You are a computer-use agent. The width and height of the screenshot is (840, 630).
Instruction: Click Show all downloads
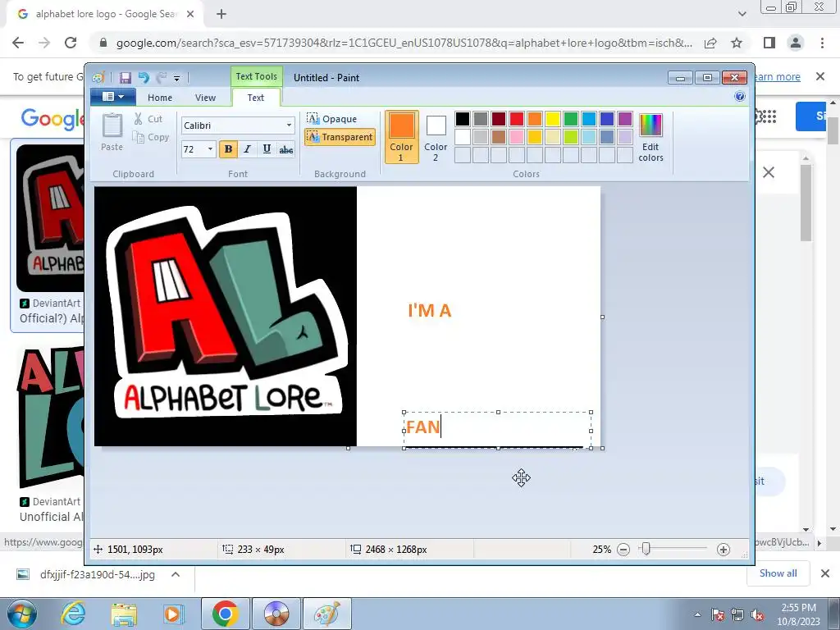pyautogui.click(x=778, y=573)
